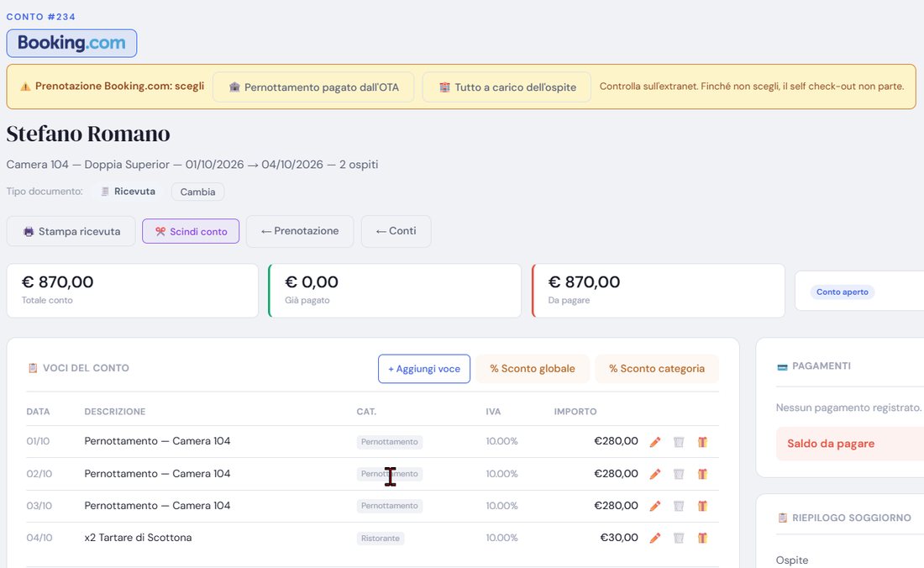Viewport: 924px width, 568px height.
Task: Click the IVA column header
Action: click(x=493, y=412)
